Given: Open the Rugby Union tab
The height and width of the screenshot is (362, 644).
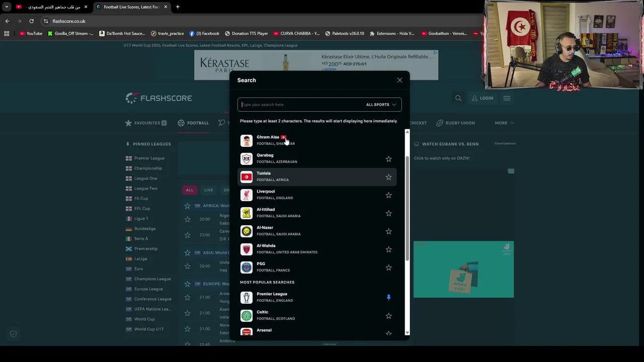Looking at the screenshot, I should tap(455, 123).
